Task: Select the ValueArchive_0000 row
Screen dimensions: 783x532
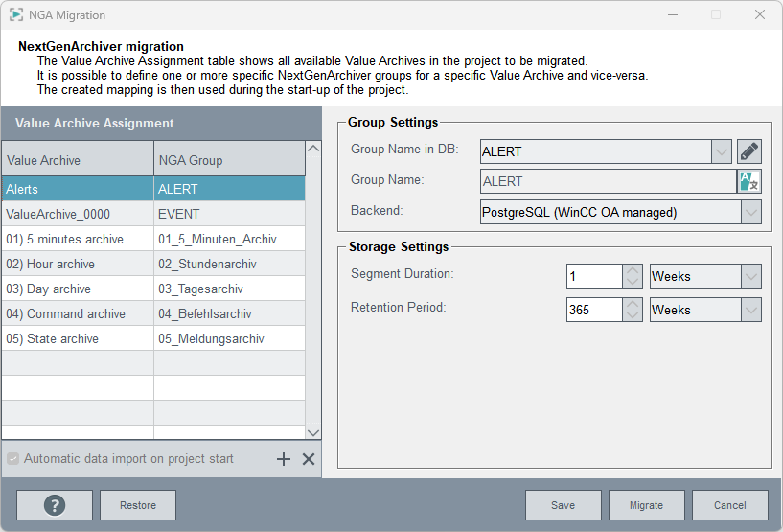Action: click(x=77, y=215)
